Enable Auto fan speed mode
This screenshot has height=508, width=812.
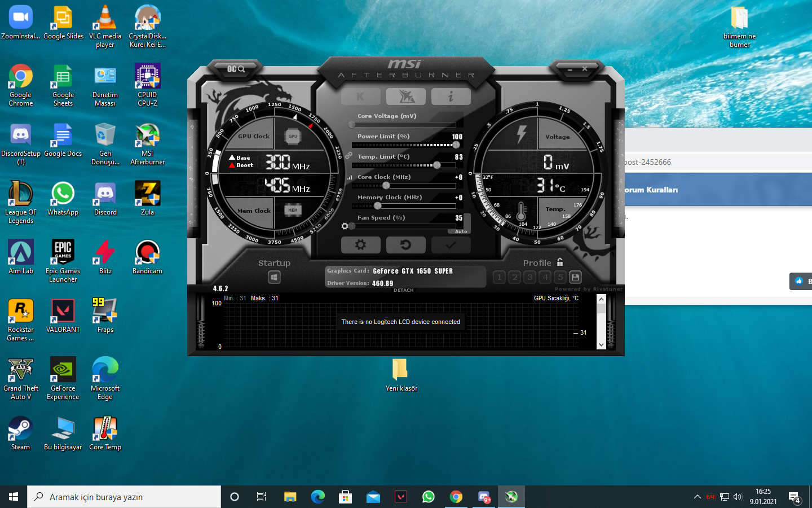pos(461,231)
